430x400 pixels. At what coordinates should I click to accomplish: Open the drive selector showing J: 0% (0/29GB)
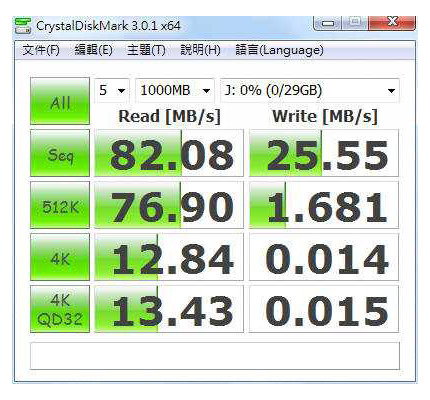pyautogui.click(x=310, y=91)
